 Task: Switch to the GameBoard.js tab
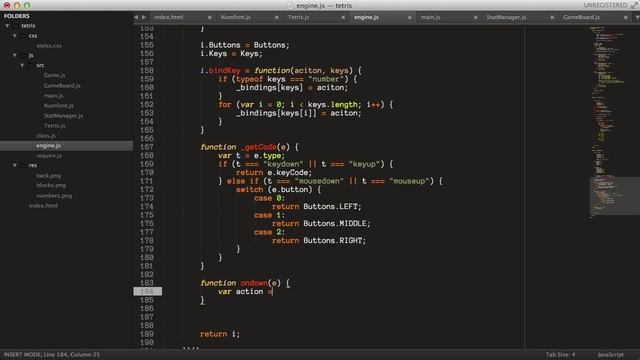[582, 17]
